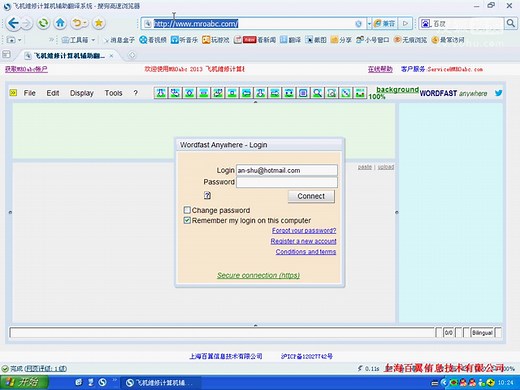520x390 pixels.
Task: Open 听音乐 toolbar shortcut
Action: tap(184, 40)
